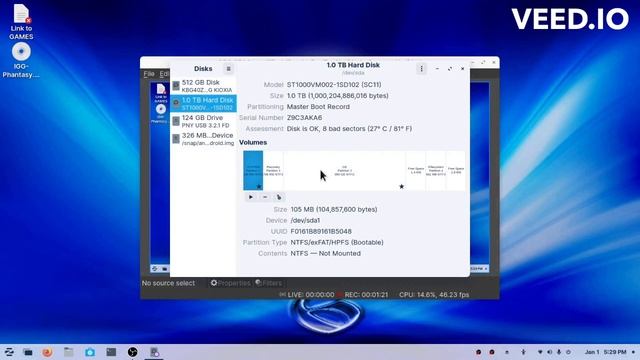The width and height of the screenshot is (640, 360).
Task: Click the REC 00:01:21 status in OBS
Action: pyautogui.click(x=362, y=295)
